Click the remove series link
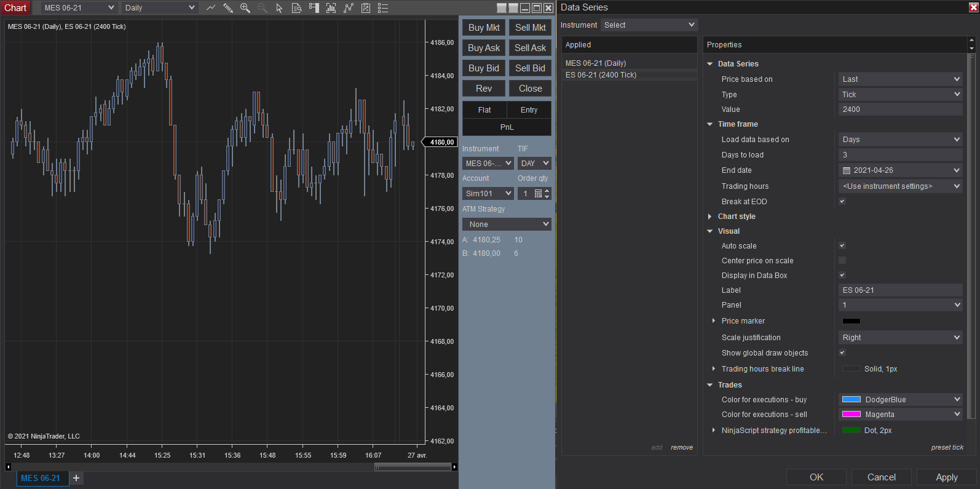This screenshot has width=980, height=489. (682, 448)
